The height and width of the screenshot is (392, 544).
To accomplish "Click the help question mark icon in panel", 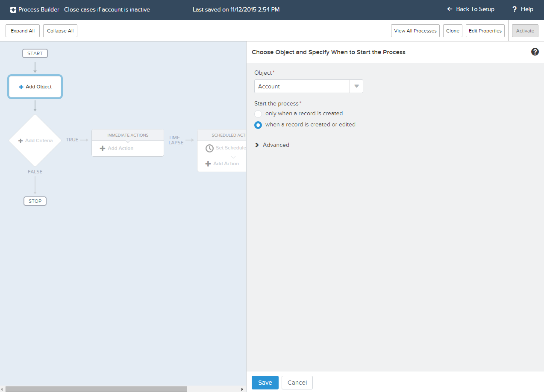I will point(535,52).
